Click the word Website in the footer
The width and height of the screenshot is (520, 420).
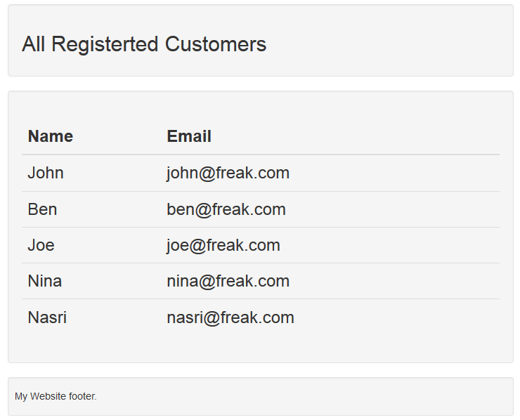pyautogui.click(x=48, y=397)
